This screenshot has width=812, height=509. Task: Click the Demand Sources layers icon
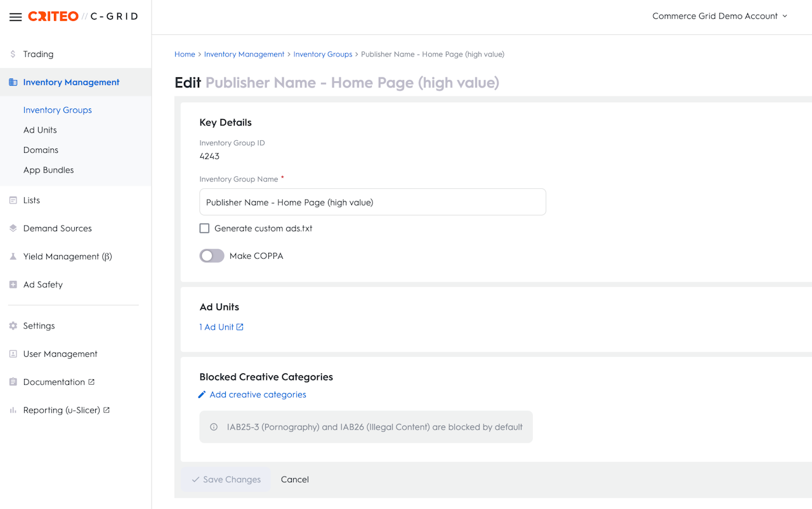tap(13, 228)
